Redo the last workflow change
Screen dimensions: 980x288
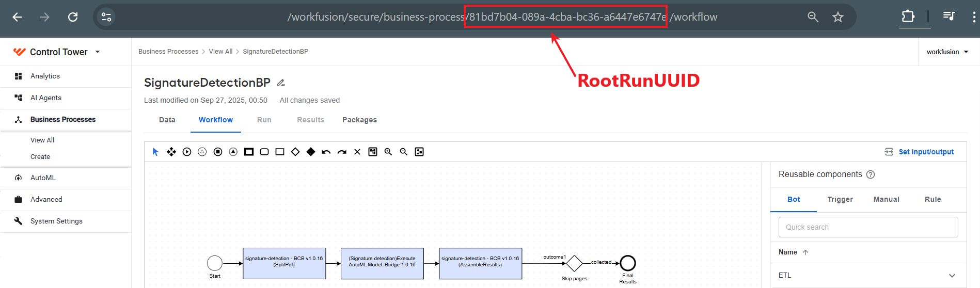pos(342,152)
